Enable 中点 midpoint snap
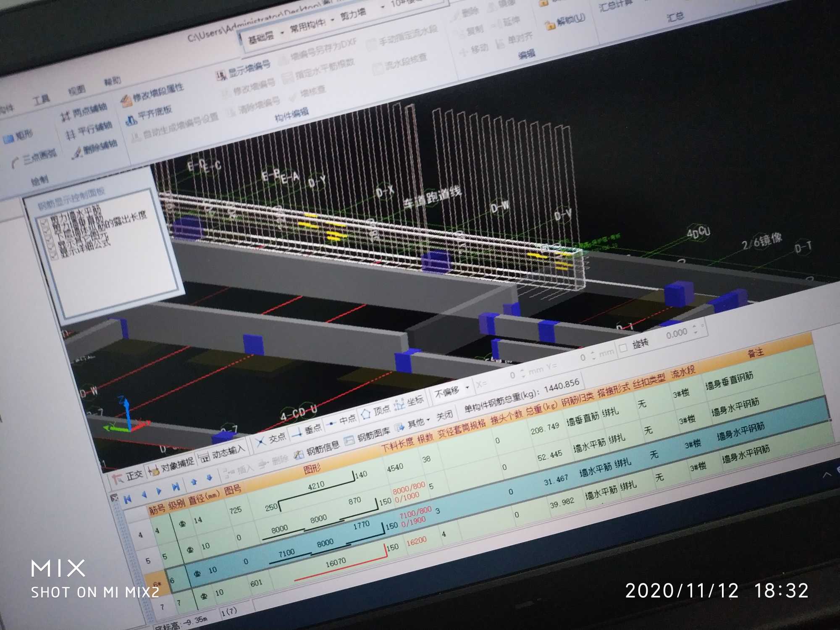840x630 pixels. click(341, 420)
